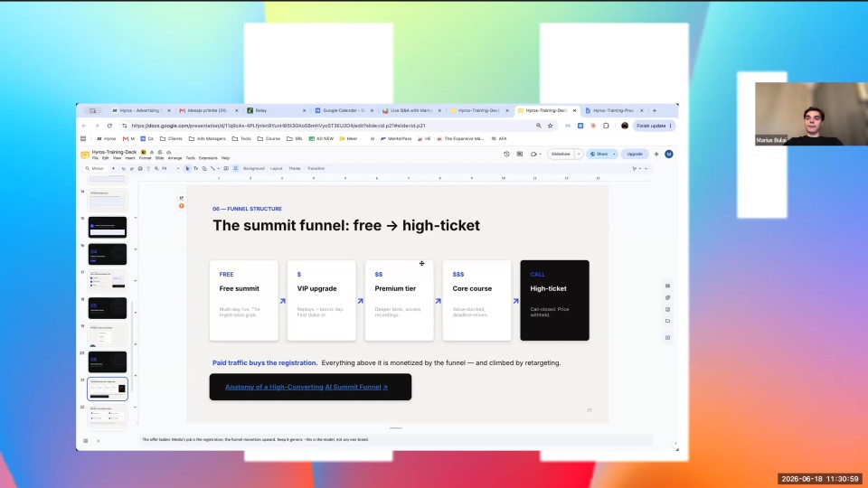The width and height of the screenshot is (868, 488).
Task: Open the Slideshow dropdown arrow
Action: (x=579, y=155)
